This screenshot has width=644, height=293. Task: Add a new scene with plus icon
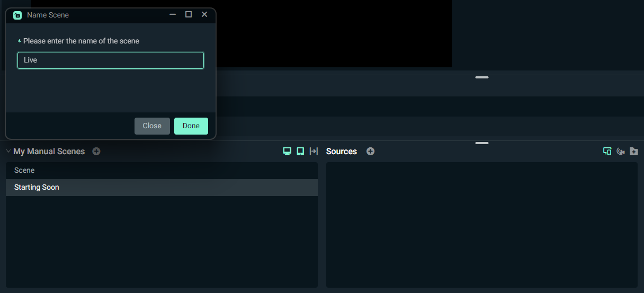coord(96,152)
